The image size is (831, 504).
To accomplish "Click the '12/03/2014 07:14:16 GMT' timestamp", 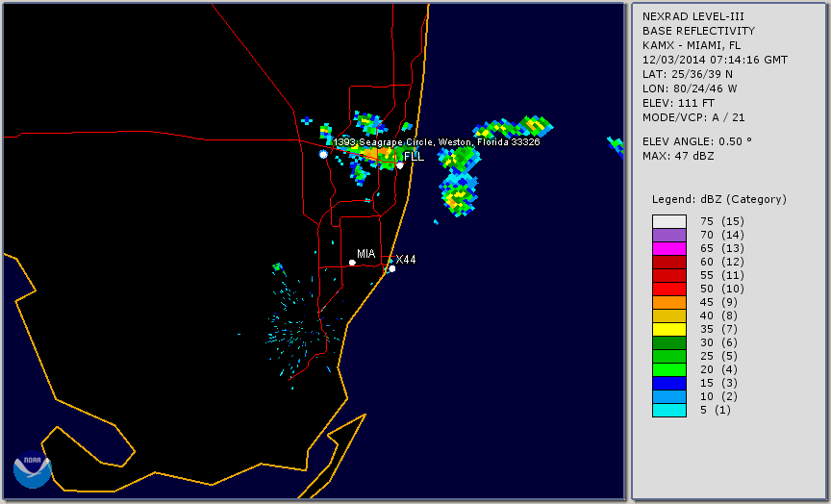I will click(x=715, y=60).
